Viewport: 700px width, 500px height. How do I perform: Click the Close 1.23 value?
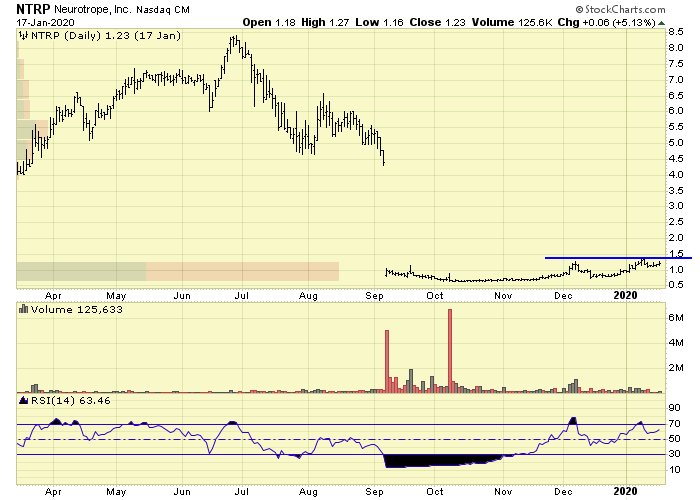(437, 22)
